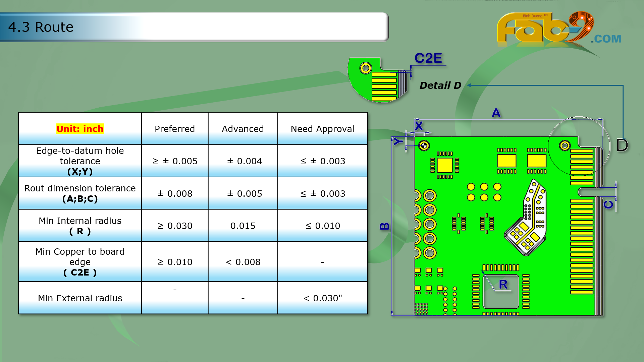This screenshot has height=362, width=644.
Task: Click the C2E label in the detail view
Action: 428,58
